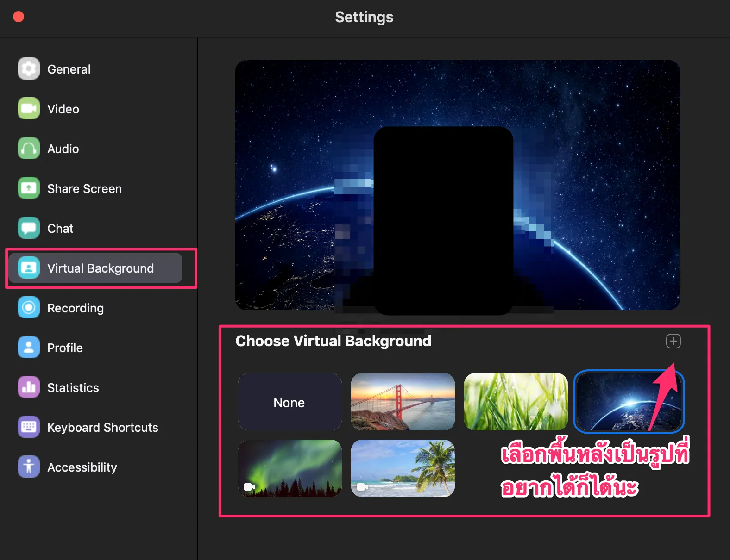This screenshot has height=560, width=730.
Task: Open the Chat settings section
Action: (x=95, y=228)
